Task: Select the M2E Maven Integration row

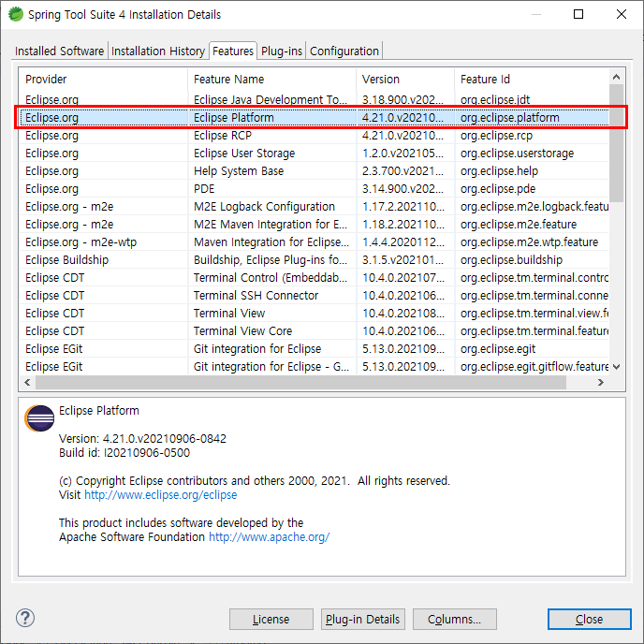Action: click(315, 225)
